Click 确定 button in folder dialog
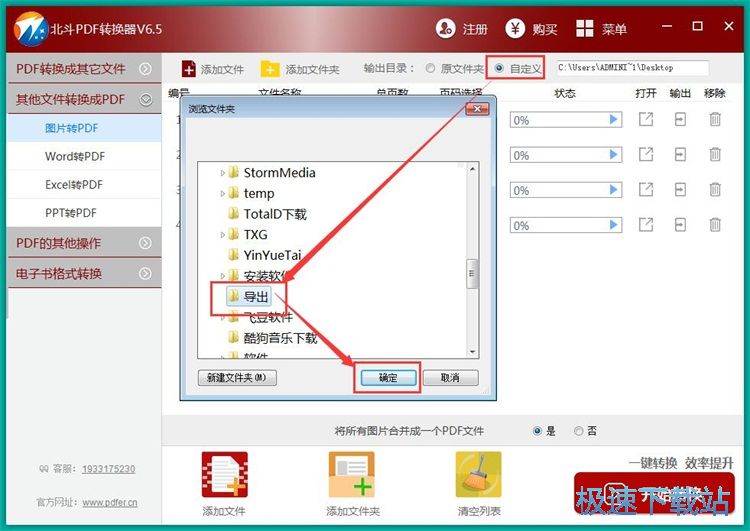The width and height of the screenshot is (750, 531). 387,378
